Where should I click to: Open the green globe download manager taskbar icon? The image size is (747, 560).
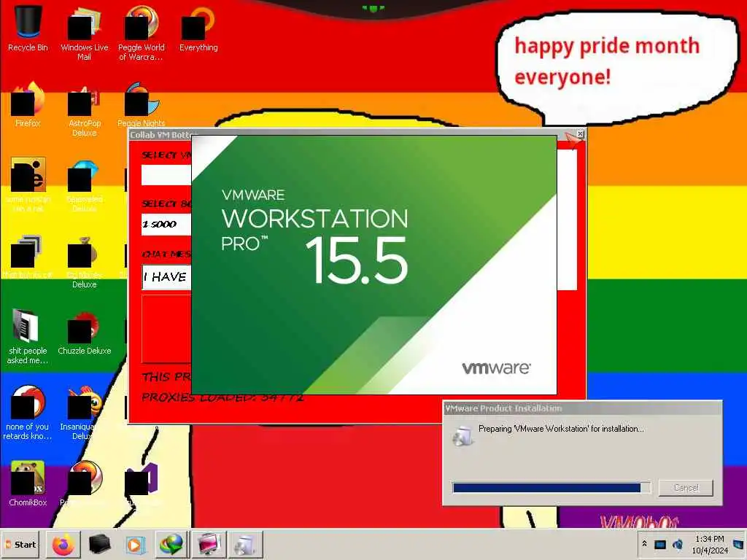point(172,544)
